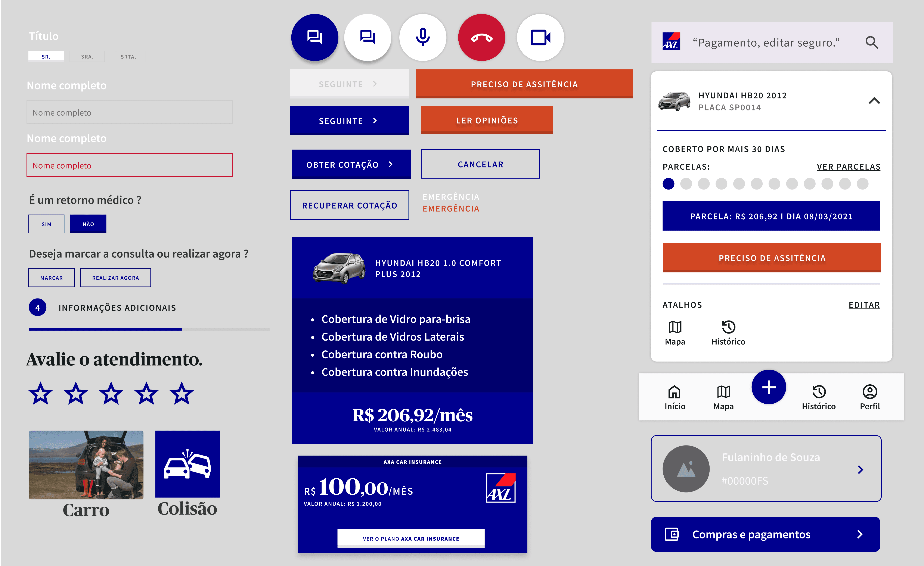Open the VER PARCELAS link
This screenshot has width=924, height=566.
click(848, 167)
